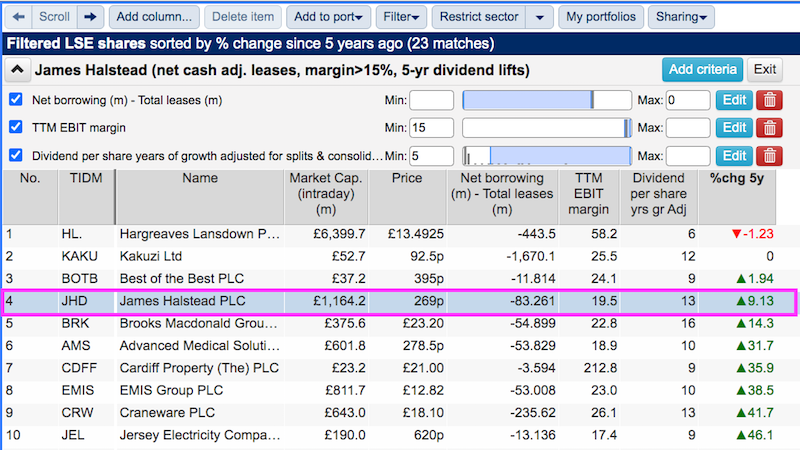The width and height of the screenshot is (800, 450).
Task: Click the red -1.23 percent change value
Action: 752,234
